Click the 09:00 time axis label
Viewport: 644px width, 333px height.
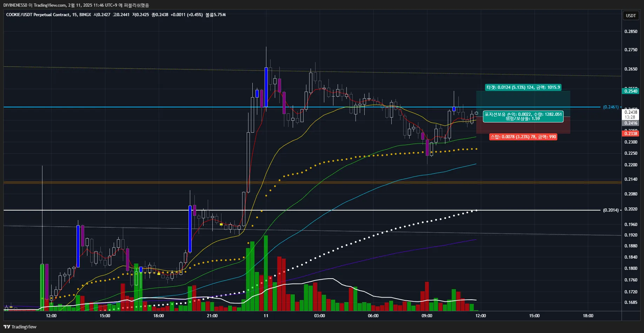427,316
